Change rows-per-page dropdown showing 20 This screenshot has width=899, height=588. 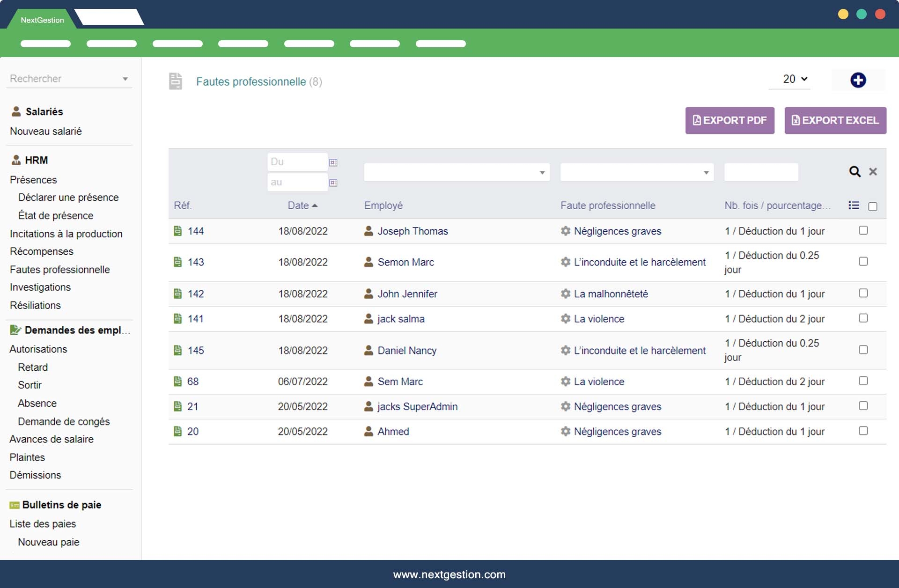[795, 79]
